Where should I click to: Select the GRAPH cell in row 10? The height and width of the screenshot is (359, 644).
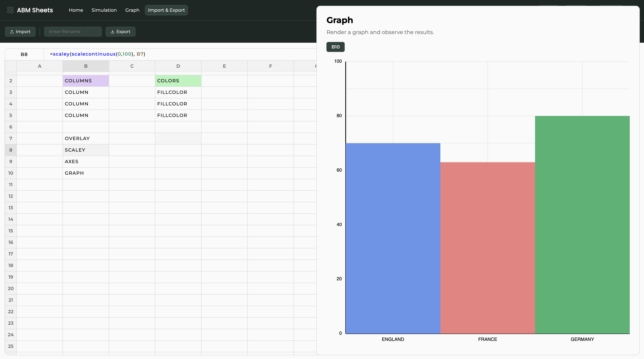86,173
